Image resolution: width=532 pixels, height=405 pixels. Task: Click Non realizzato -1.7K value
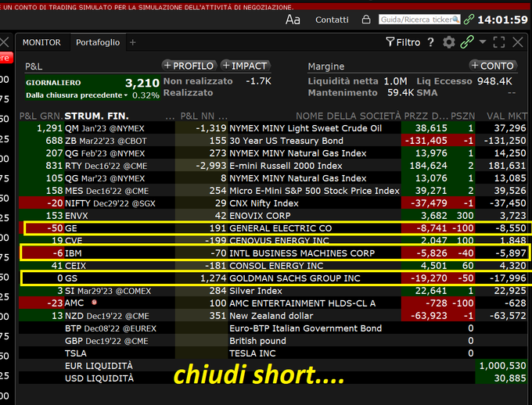point(258,81)
